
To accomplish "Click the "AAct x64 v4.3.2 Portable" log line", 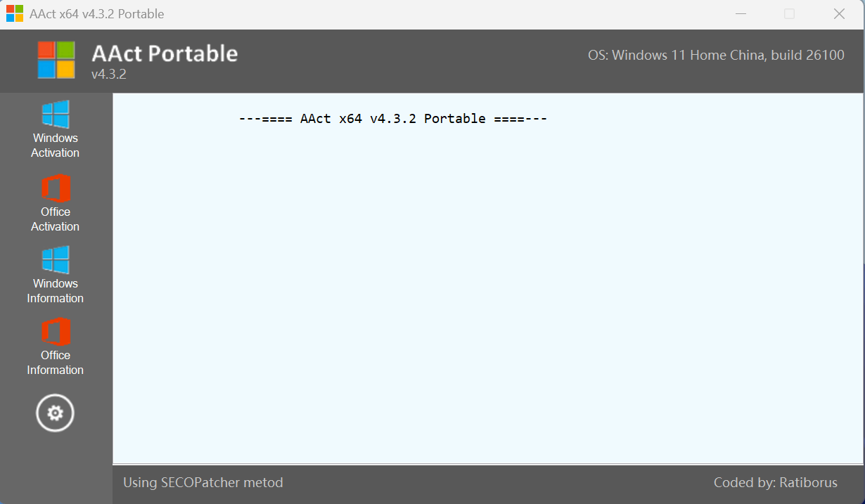I will pos(393,119).
